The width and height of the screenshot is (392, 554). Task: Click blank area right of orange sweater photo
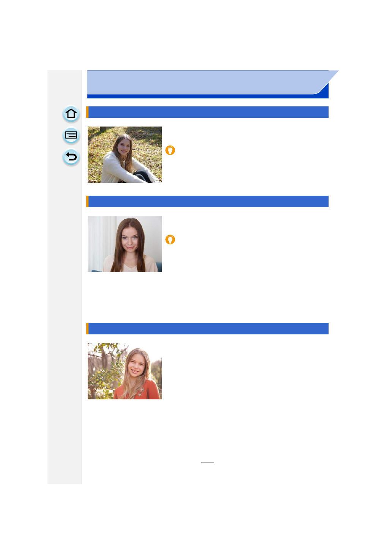pos(245,371)
